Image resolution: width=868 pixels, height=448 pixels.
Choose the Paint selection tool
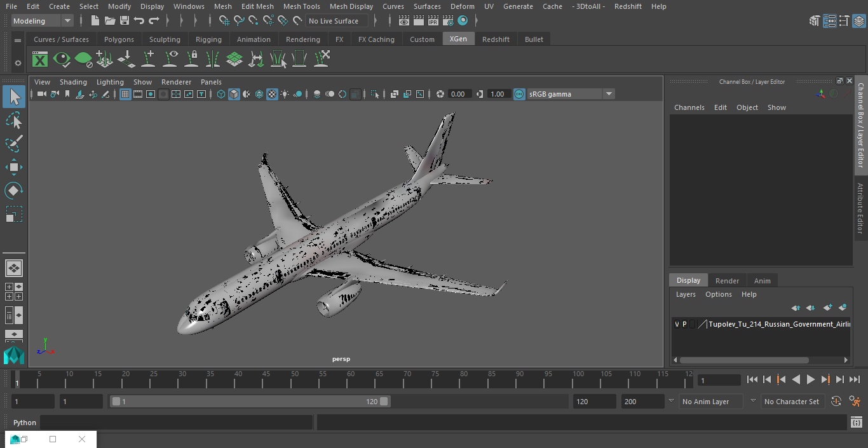coord(14,144)
